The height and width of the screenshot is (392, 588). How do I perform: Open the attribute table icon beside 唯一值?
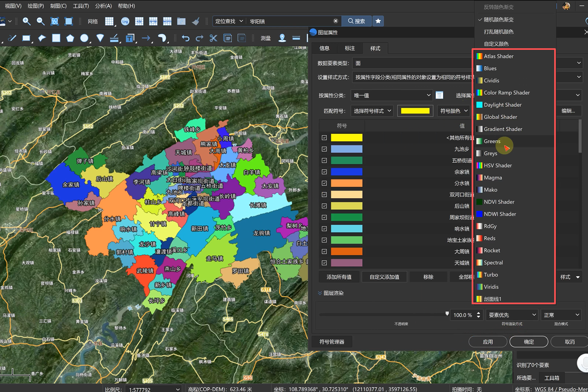coord(439,95)
